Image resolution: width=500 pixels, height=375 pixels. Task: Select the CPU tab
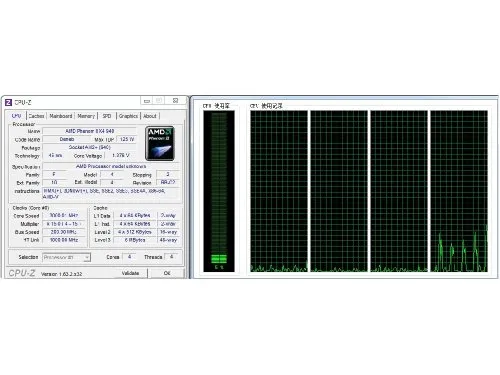tap(16, 116)
